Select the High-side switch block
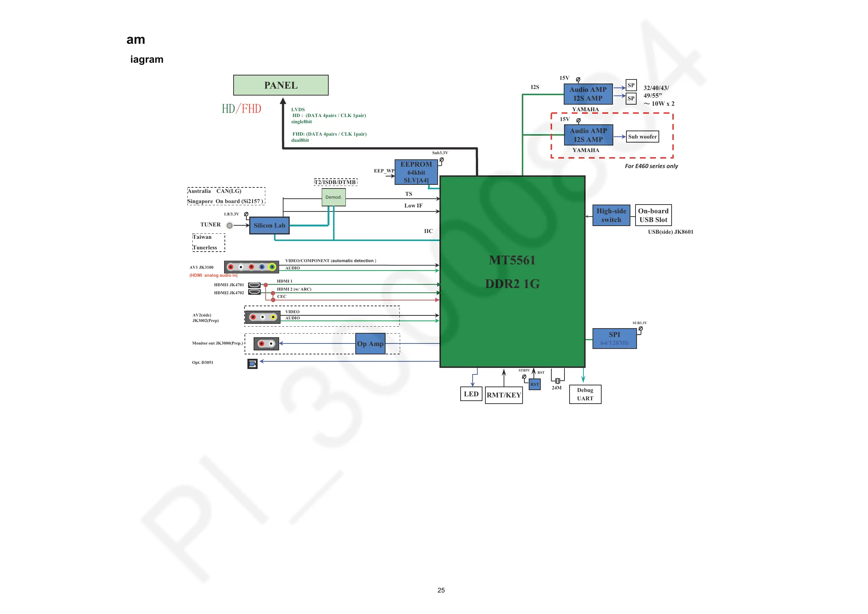This screenshot has height=614, width=868. (611, 215)
